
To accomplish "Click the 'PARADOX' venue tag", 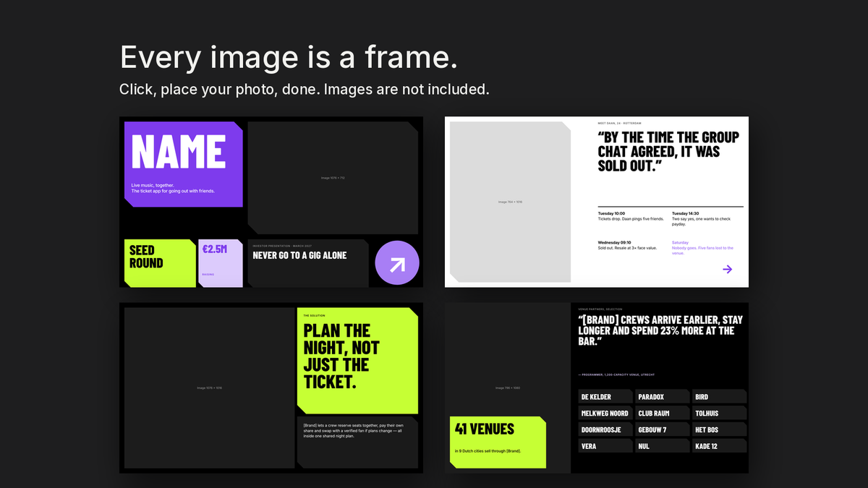I will [663, 397].
